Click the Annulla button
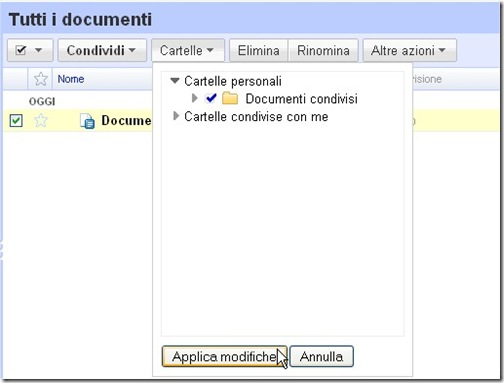The image size is (504, 383). click(x=321, y=356)
